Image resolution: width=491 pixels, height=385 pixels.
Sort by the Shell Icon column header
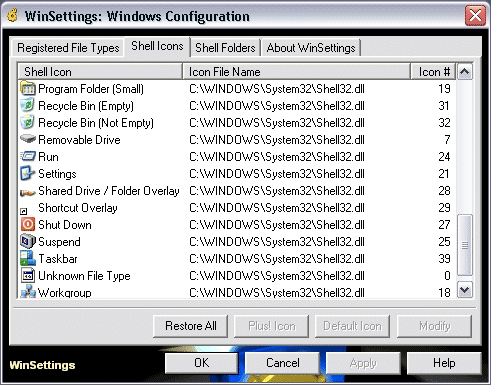coord(100,72)
